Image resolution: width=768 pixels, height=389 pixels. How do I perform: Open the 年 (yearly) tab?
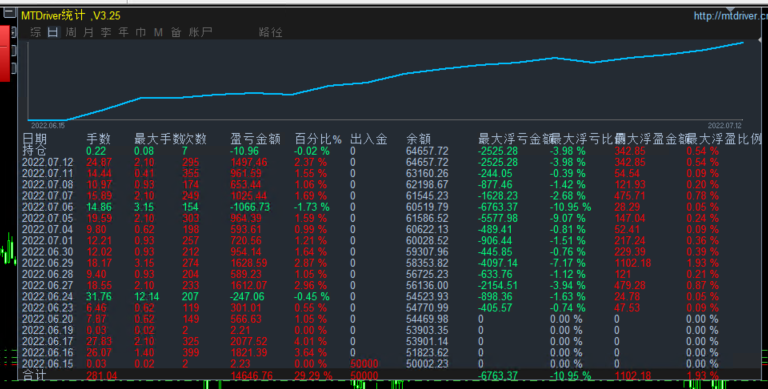(x=123, y=32)
